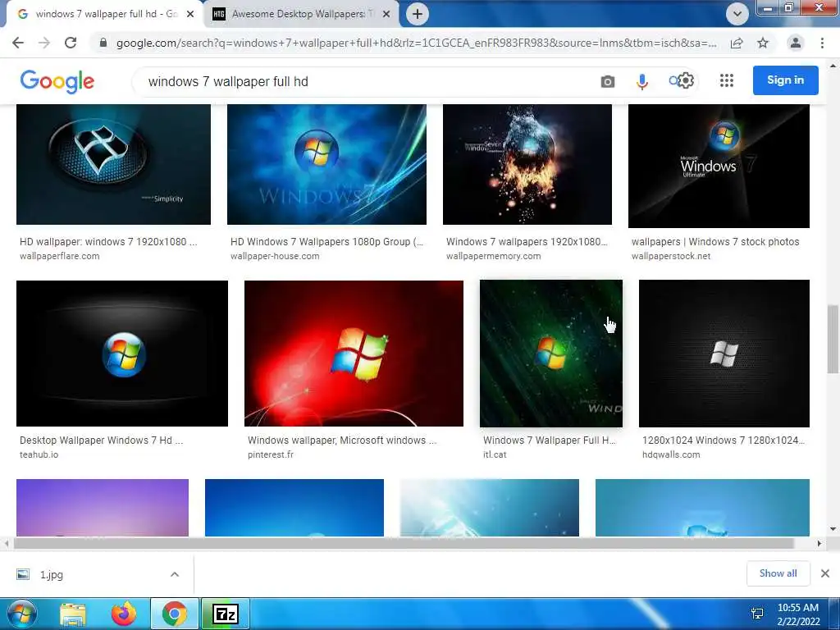
Task: Visit itl.cat source link
Action: (x=495, y=454)
